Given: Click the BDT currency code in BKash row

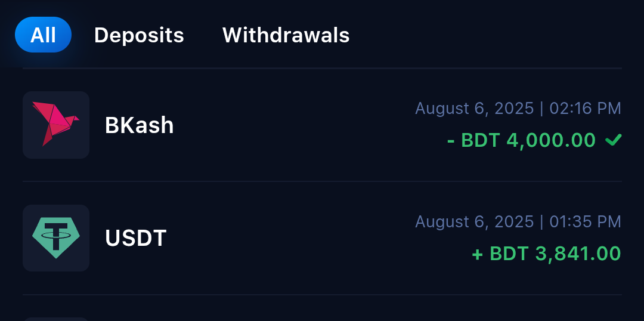Looking at the screenshot, I should [480, 140].
